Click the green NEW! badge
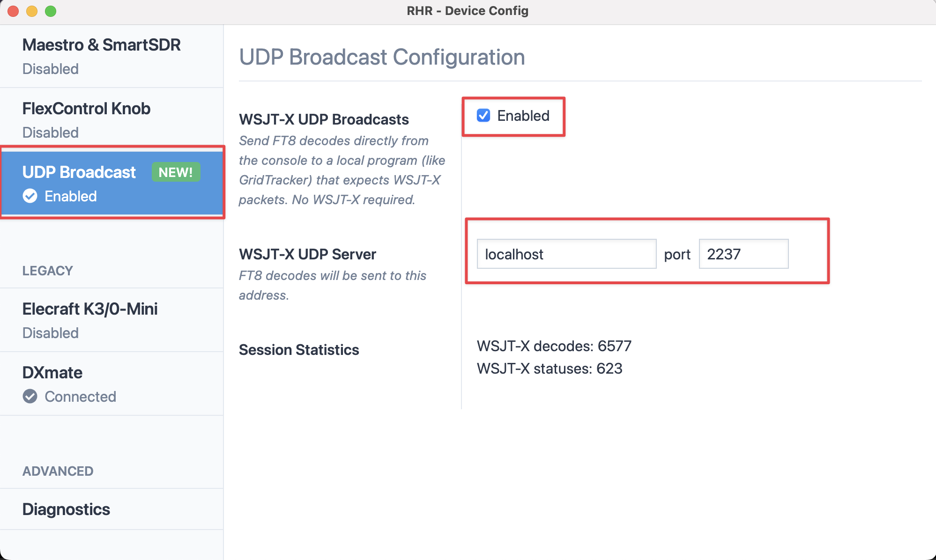 click(176, 172)
